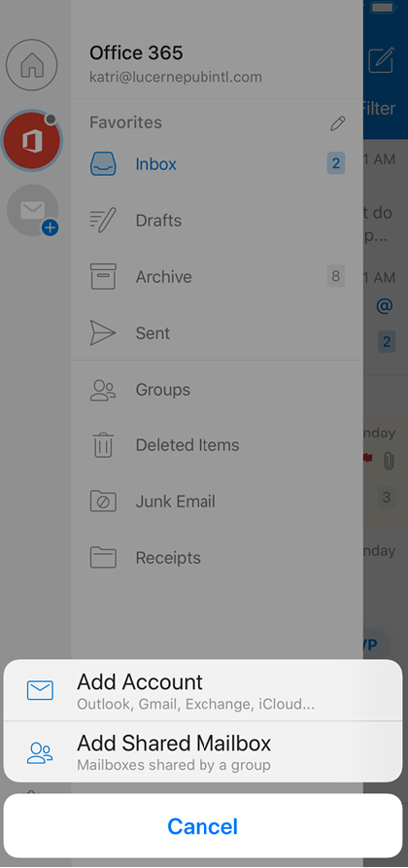Open the Archive folder

tap(217, 277)
